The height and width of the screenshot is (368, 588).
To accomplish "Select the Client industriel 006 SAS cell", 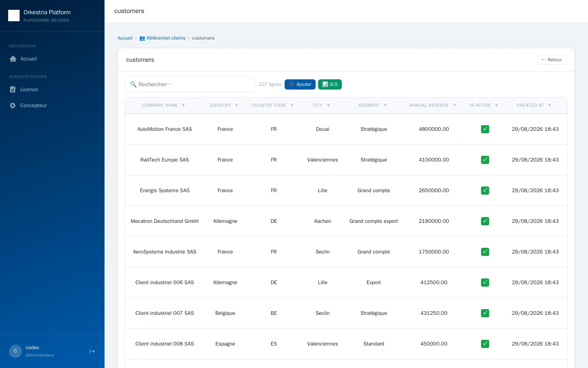I will tap(165, 283).
